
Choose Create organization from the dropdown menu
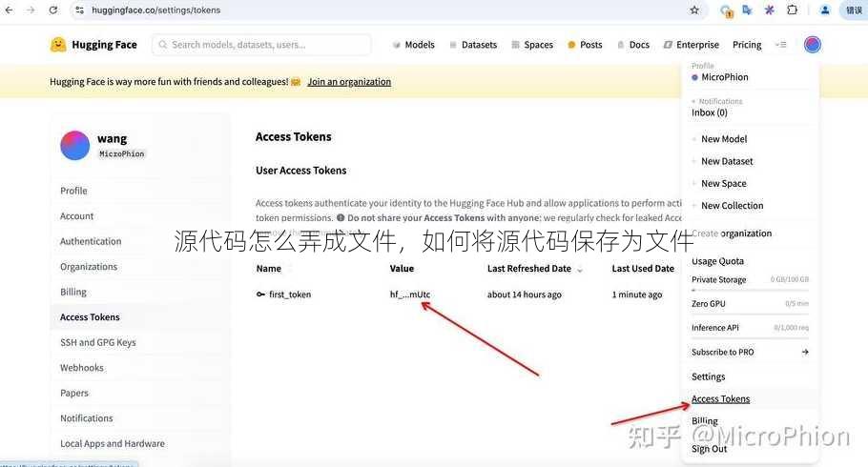732,233
